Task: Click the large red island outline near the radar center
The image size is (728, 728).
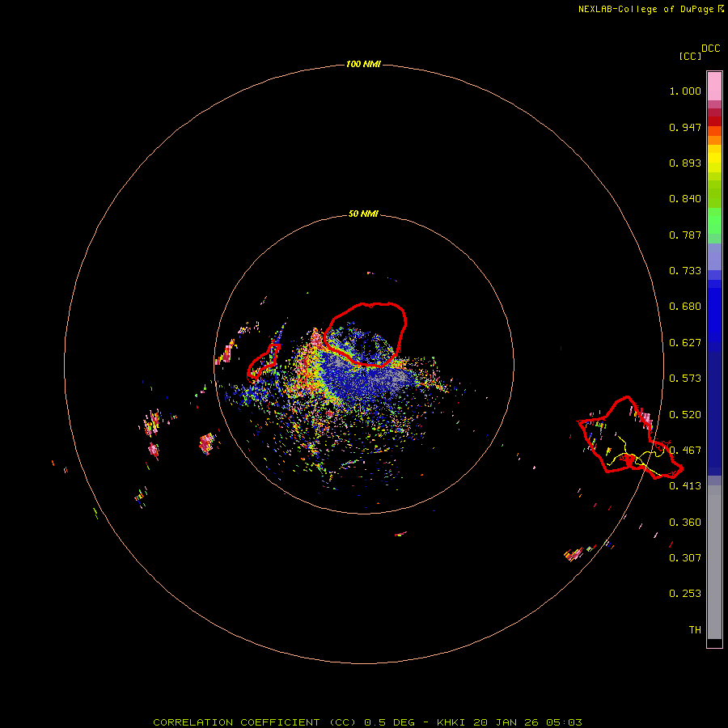Action: click(366, 334)
